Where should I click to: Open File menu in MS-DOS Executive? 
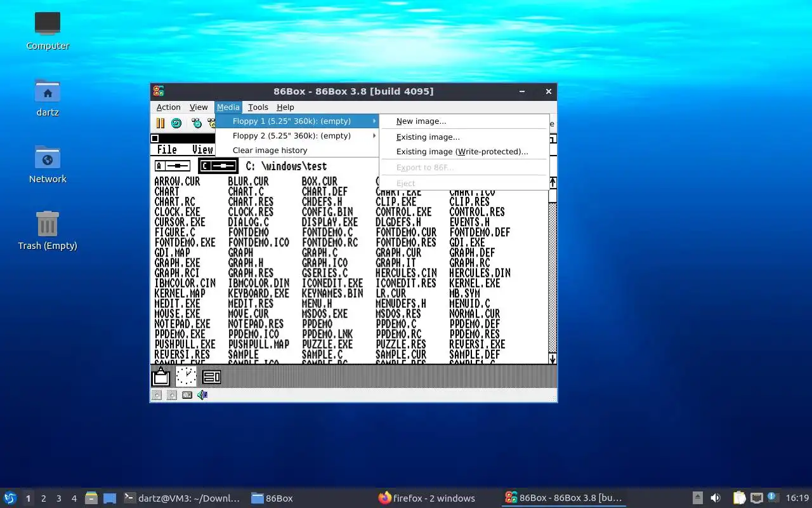[167, 150]
